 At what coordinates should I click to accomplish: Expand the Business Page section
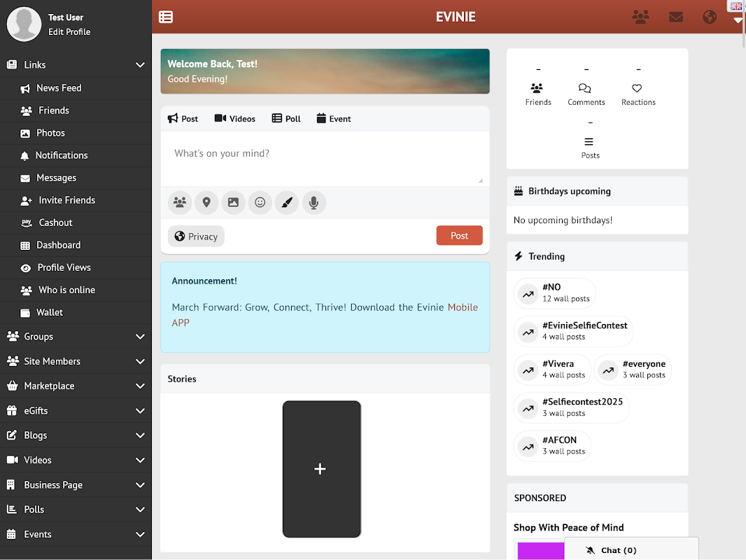76,485
